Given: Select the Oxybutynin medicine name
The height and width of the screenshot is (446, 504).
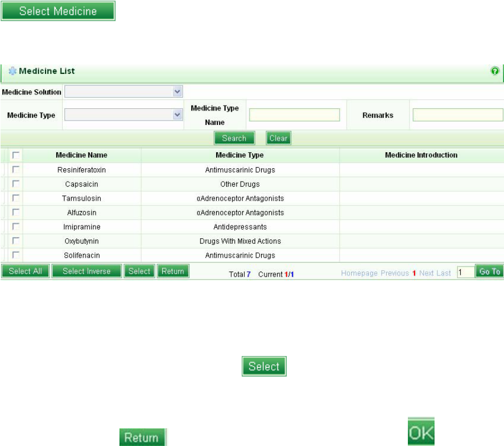Looking at the screenshot, I should pos(82,241).
